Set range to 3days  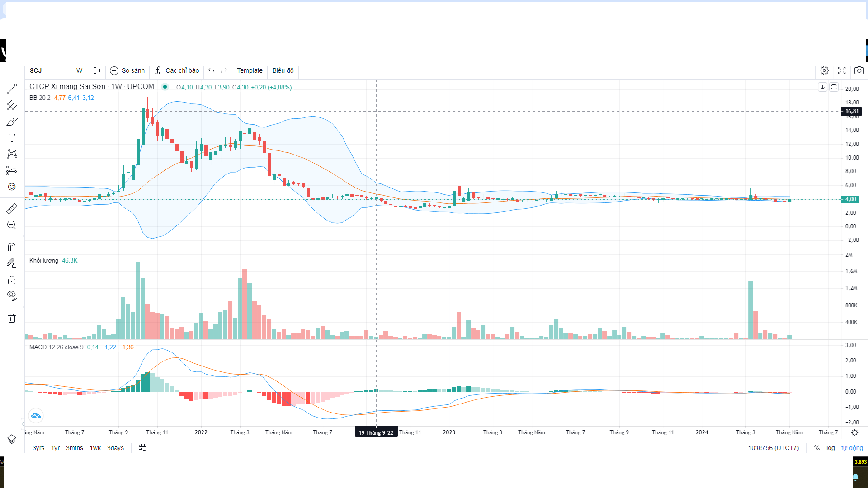click(x=115, y=448)
